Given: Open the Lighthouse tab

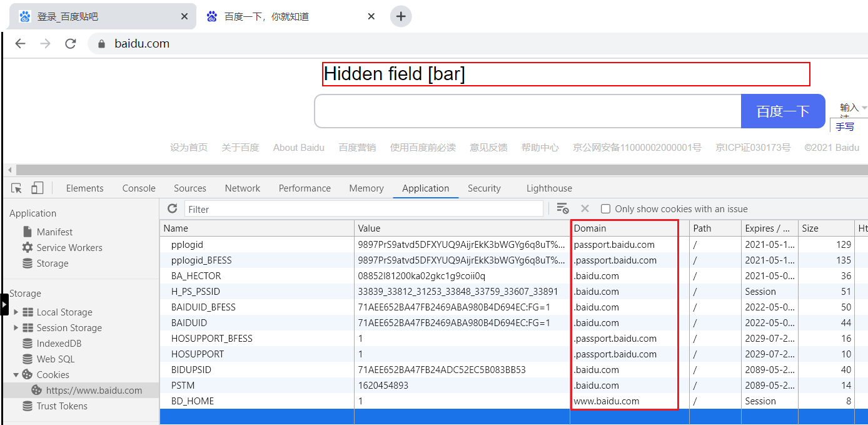Looking at the screenshot, I should [549, 188].
